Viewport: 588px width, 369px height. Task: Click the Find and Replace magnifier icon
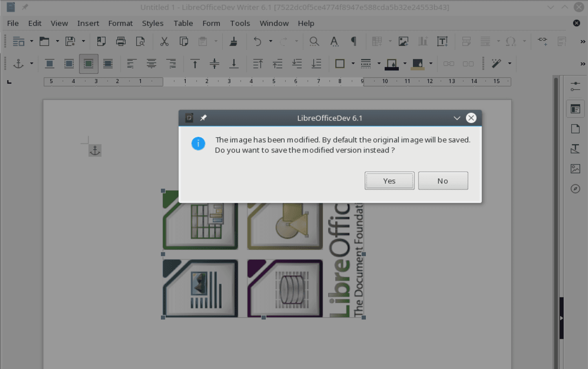(314, 41)
